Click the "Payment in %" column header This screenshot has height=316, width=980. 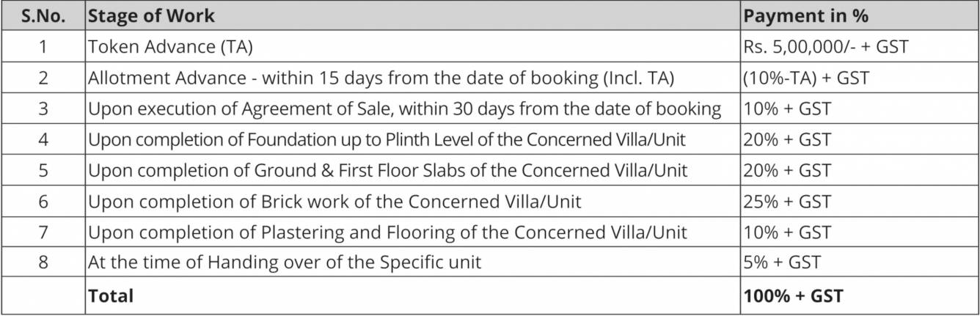tap(805, 15)
